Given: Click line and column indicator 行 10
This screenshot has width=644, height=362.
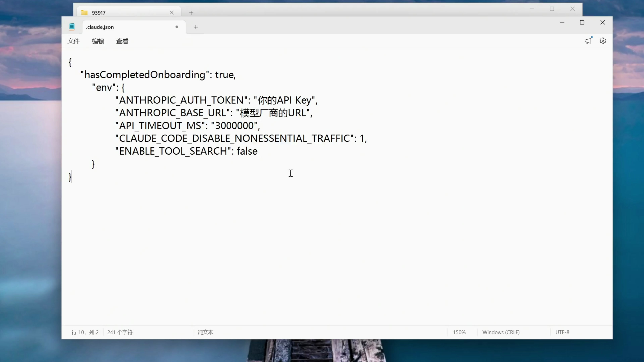Looking at the screenshot, I should [85, 332].
